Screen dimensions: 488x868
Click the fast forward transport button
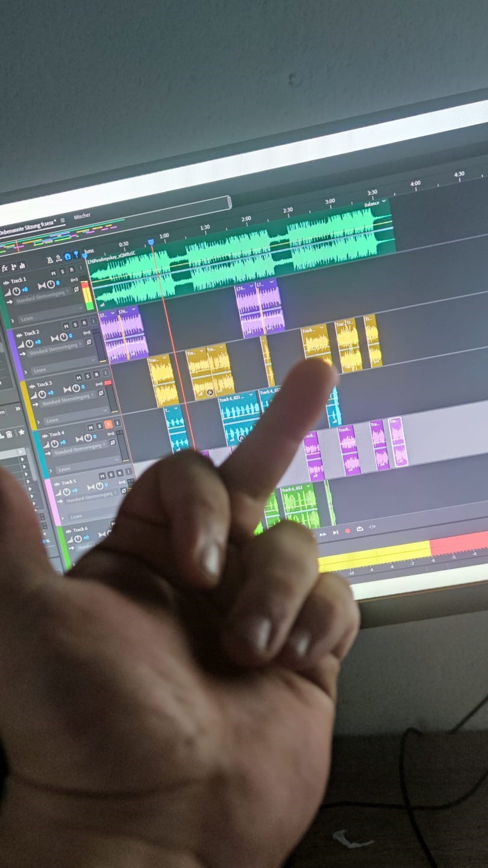point(324,534)
